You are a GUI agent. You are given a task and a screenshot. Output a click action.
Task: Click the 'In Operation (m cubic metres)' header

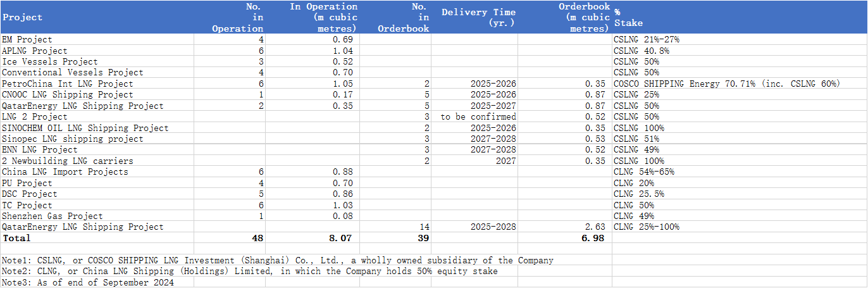[x=312, y=17]
